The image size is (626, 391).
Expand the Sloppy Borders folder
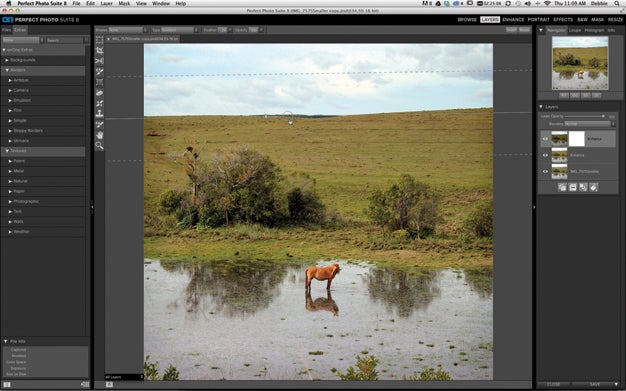point(10,131)
